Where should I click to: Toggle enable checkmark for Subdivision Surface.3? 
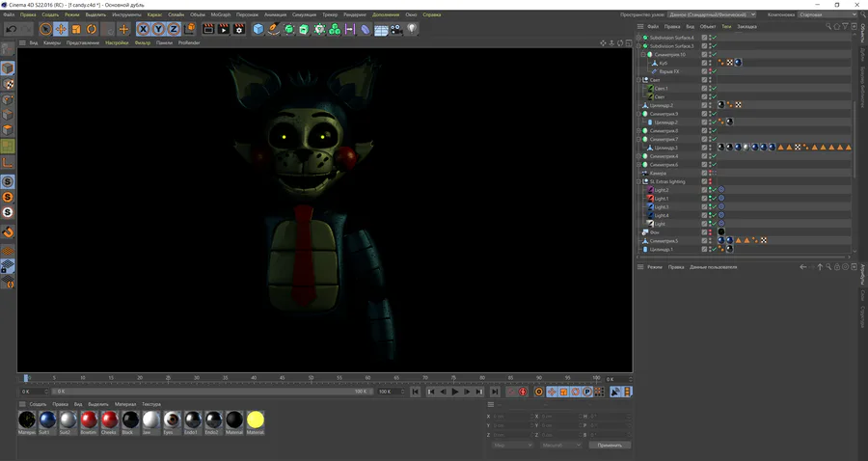tap(714, 46)
